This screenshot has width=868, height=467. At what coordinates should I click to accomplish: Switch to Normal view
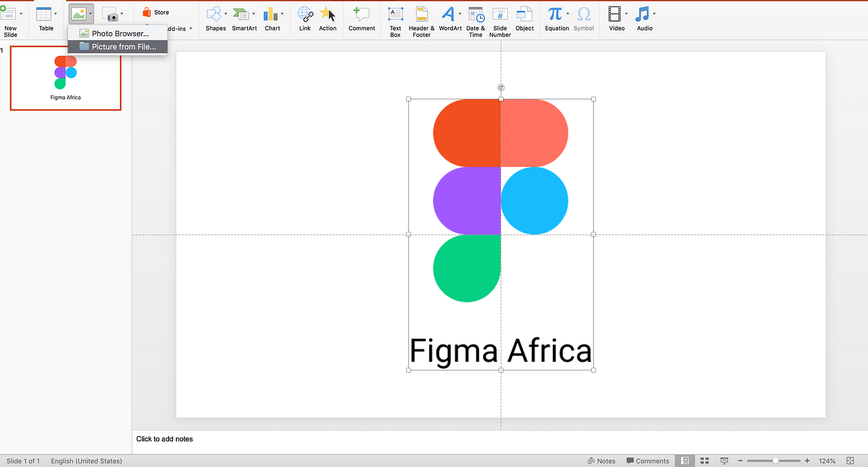[685, 460]
